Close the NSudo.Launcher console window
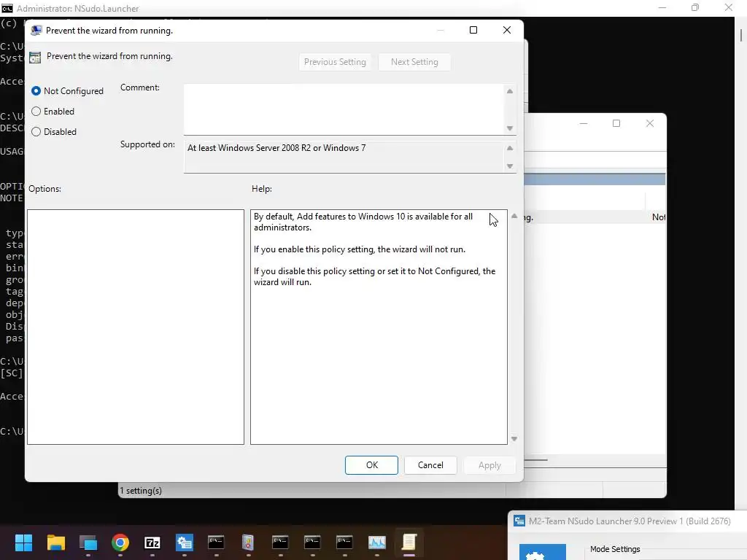The image size is (747, 560). (729, 7)
